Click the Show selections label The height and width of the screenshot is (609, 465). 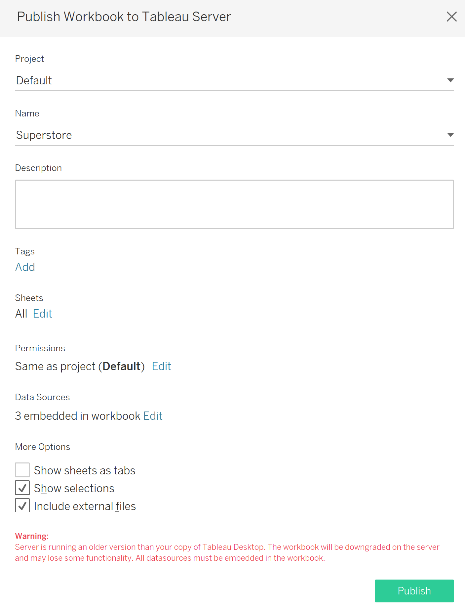[x=74, y=488]
